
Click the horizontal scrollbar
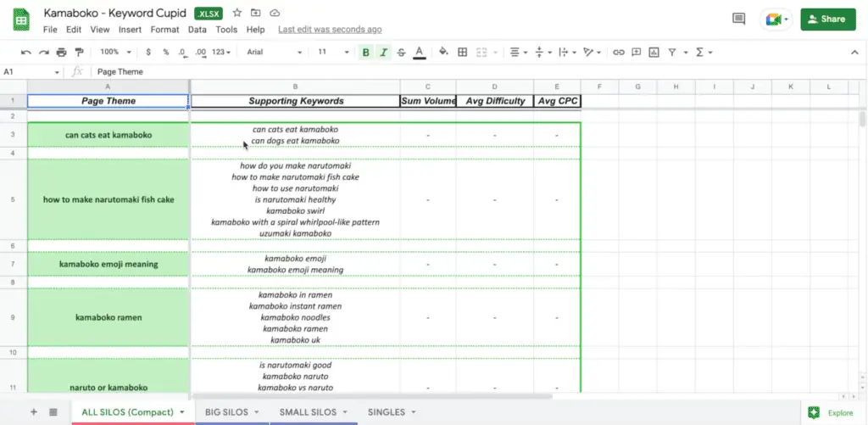pyautogui.click(x=373, y=396)
